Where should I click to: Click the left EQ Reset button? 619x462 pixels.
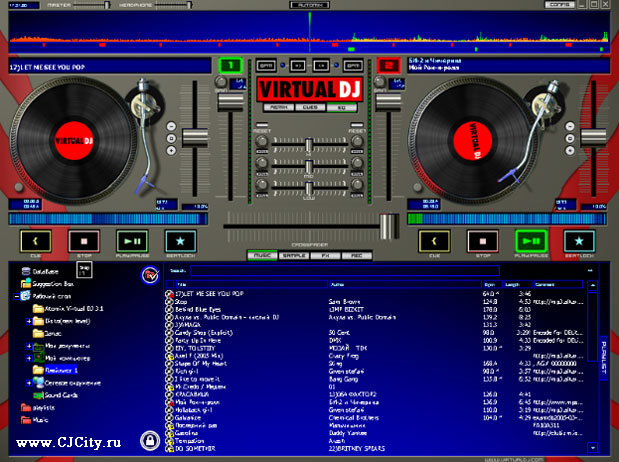(x=262, y=125)
